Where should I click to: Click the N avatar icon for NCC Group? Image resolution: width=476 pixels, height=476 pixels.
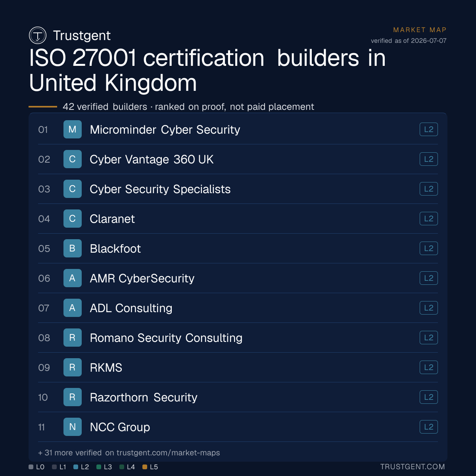tap(73, 427)
